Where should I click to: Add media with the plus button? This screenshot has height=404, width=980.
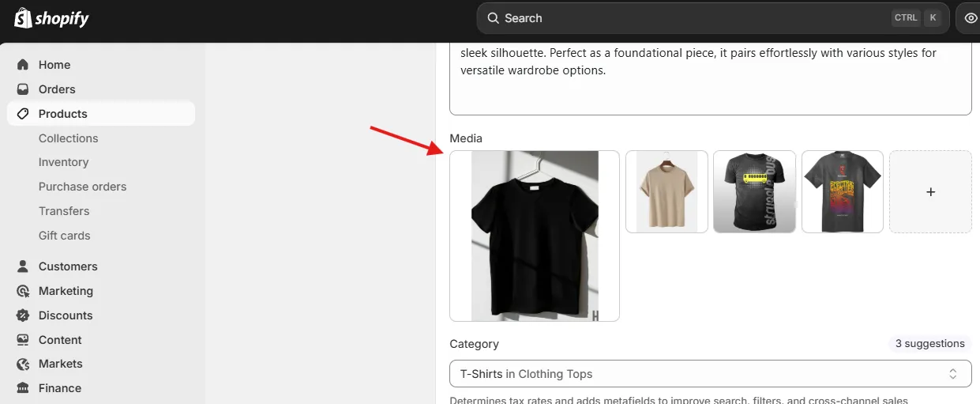click(x=930, y=192)
